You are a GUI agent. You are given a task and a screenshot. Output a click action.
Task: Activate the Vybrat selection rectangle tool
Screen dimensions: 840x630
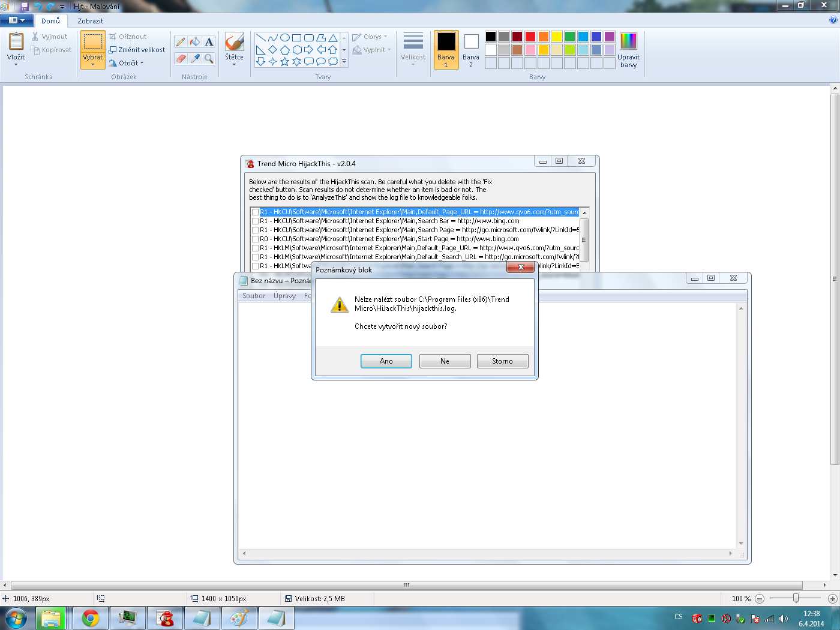(x=92, y=41)
